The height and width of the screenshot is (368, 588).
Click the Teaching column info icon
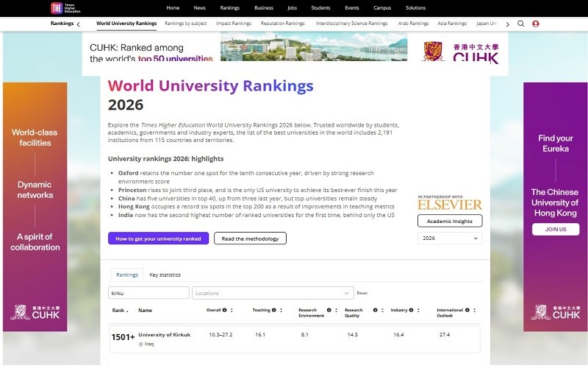click(274, 311)
